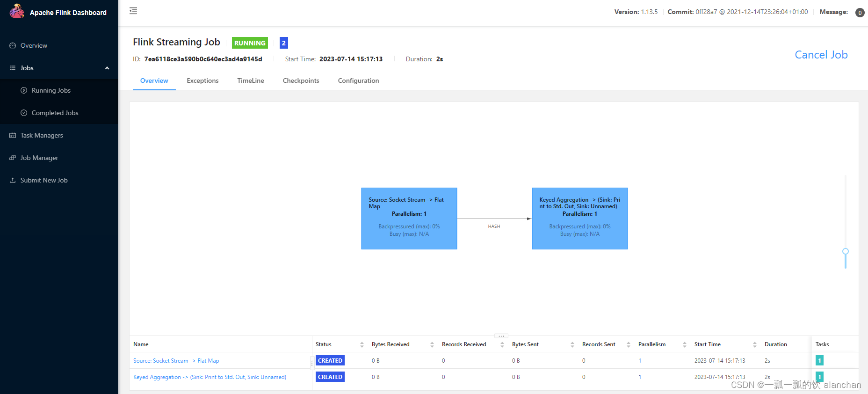This screenshot has height=394, width=868.
Task: Click the teal task badge in Source row
Action: 819,360
